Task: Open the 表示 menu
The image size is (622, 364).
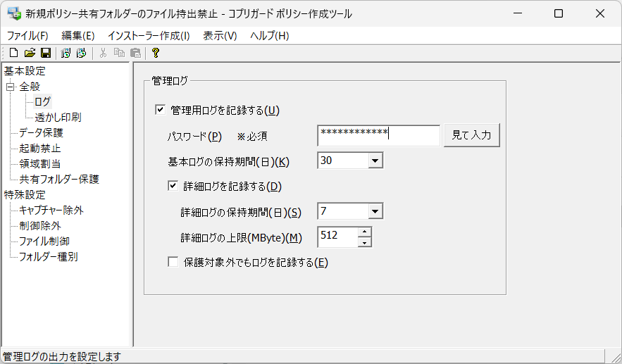Action: click(x=220, y=36)
